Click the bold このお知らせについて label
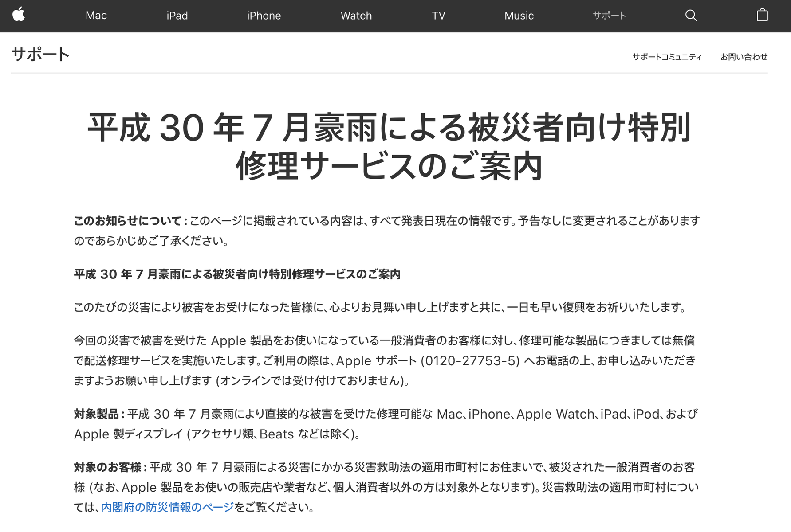This screenshot has height=532, width=791. click(x=128, y=221)
